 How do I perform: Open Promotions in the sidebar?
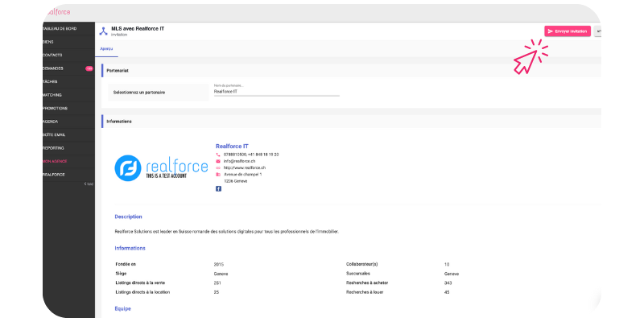55,109
